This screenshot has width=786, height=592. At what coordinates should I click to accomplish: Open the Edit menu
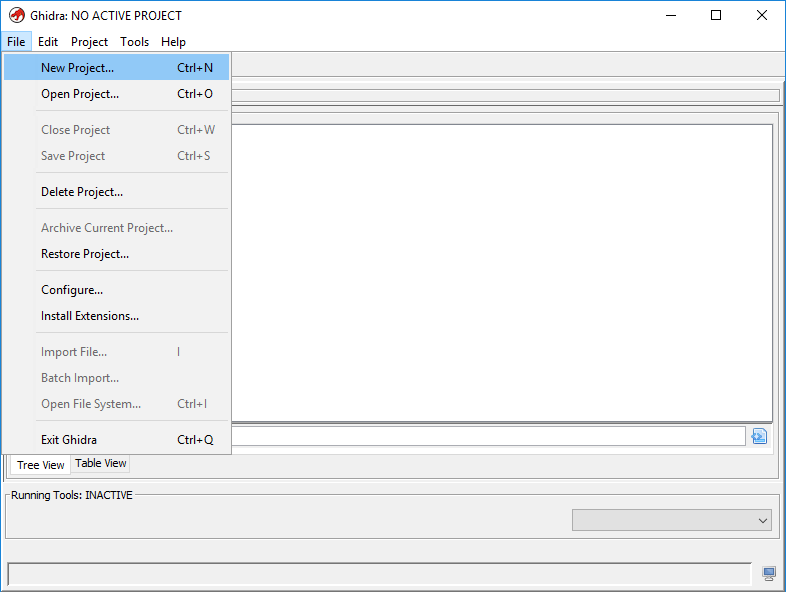(x=48, y=42)
